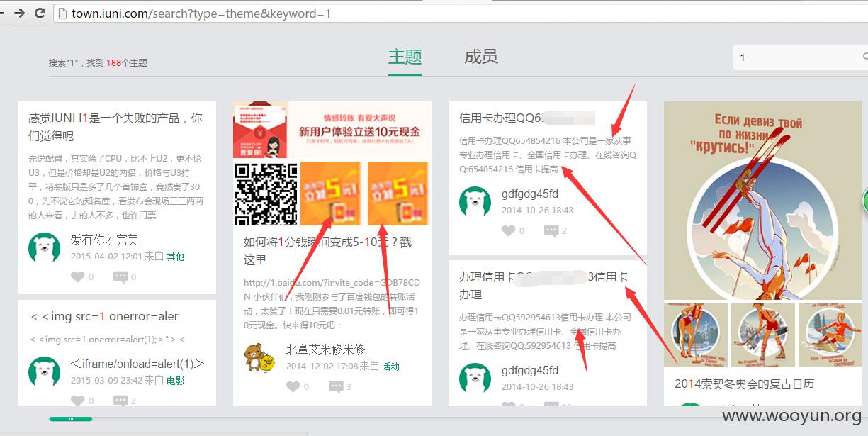Viewport: 868px width, 436px height.
Task: Click the 188个主题 result count text
Action: coord(127,62)
